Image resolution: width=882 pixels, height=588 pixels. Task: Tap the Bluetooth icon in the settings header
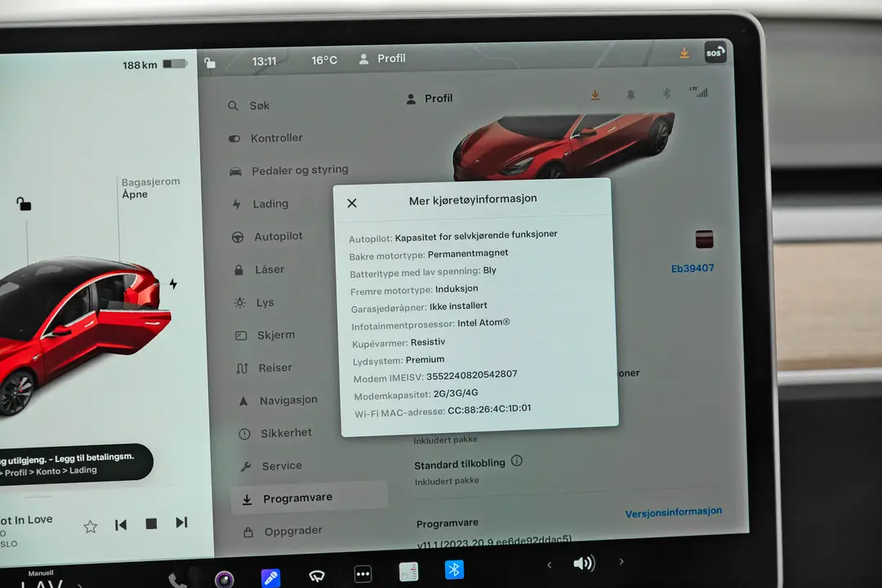click(x=666, y=93)
